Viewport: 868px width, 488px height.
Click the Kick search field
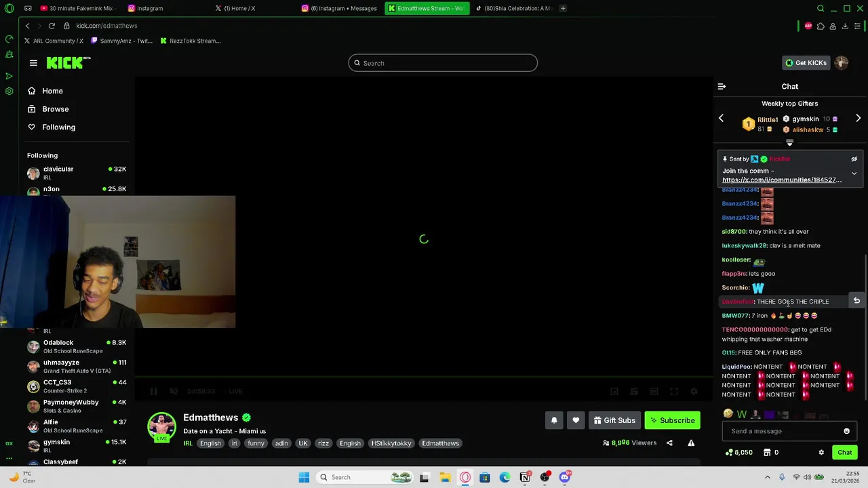coord(443,63)
